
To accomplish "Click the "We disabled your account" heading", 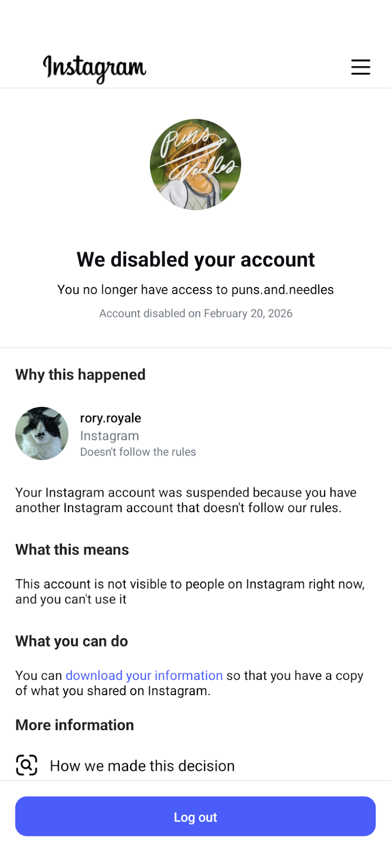I will 195,260.
